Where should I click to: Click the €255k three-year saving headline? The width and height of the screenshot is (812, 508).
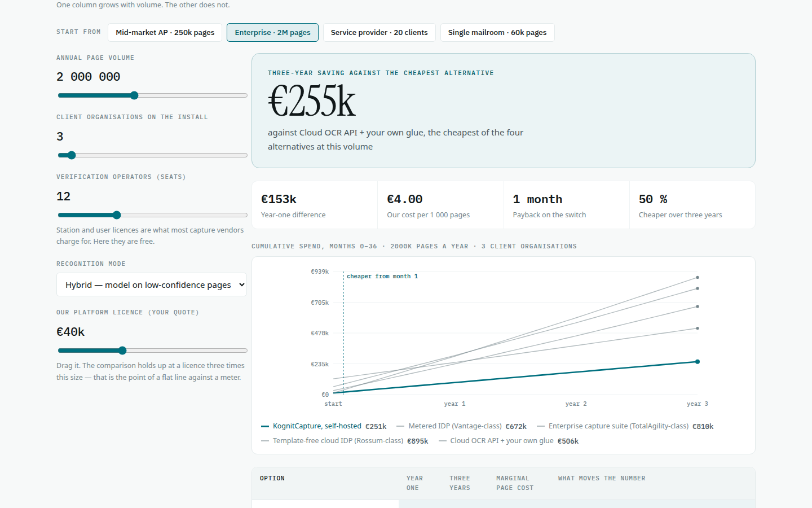pos(312,102)
